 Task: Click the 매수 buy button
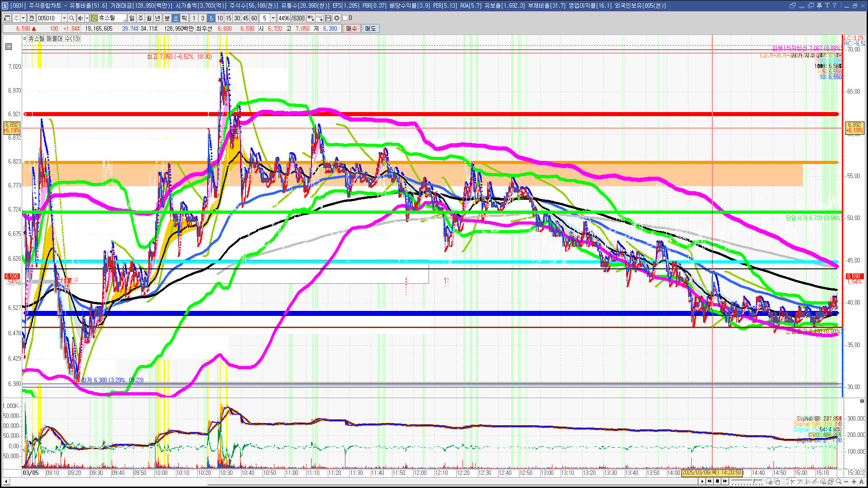pos(352,28)
